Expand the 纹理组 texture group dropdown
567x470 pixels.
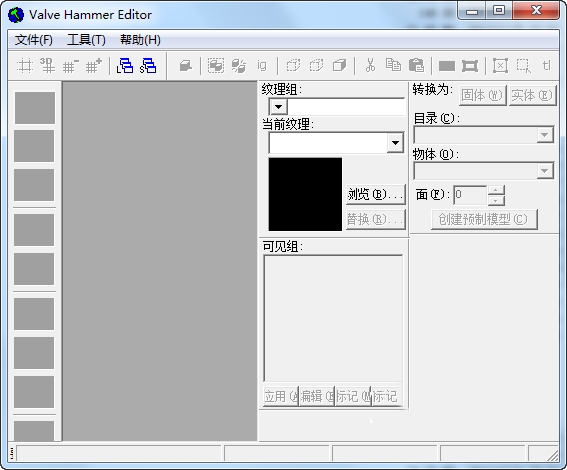coord(278,107)
